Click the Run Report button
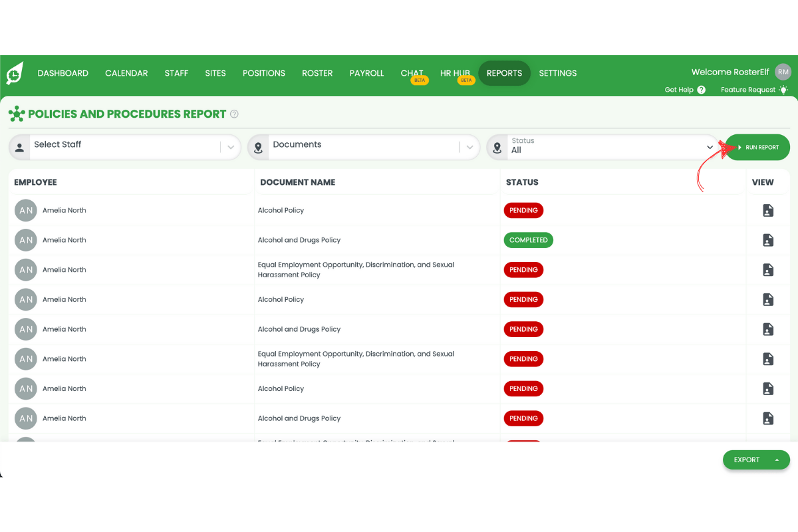The width and height of the screenshot is (798, 532). pos(757,147)
